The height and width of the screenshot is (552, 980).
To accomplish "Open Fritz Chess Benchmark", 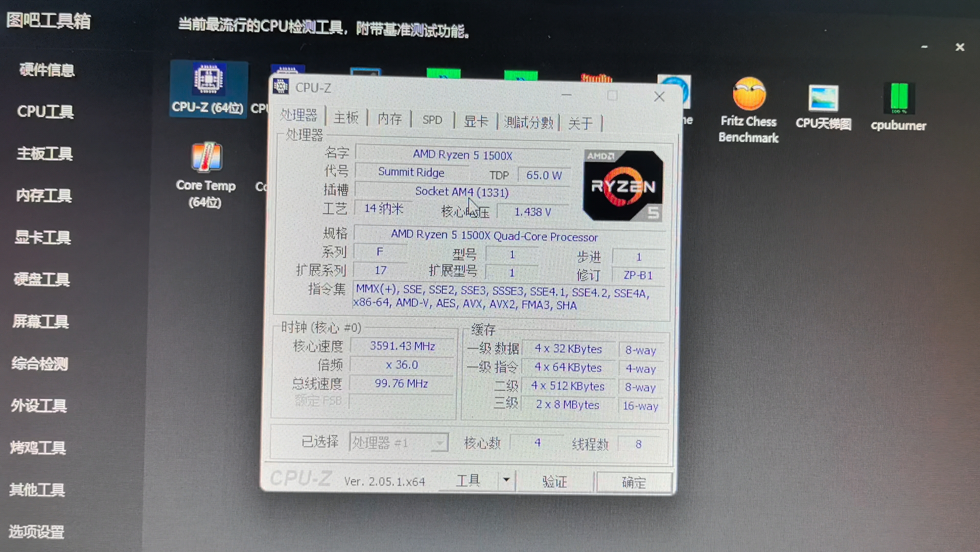I will [749, 110].
